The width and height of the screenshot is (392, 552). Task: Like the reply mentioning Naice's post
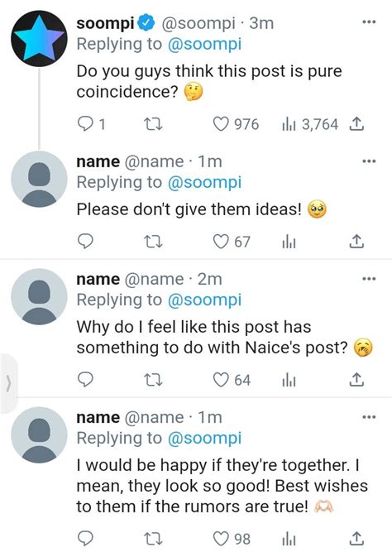coord(221,380)
